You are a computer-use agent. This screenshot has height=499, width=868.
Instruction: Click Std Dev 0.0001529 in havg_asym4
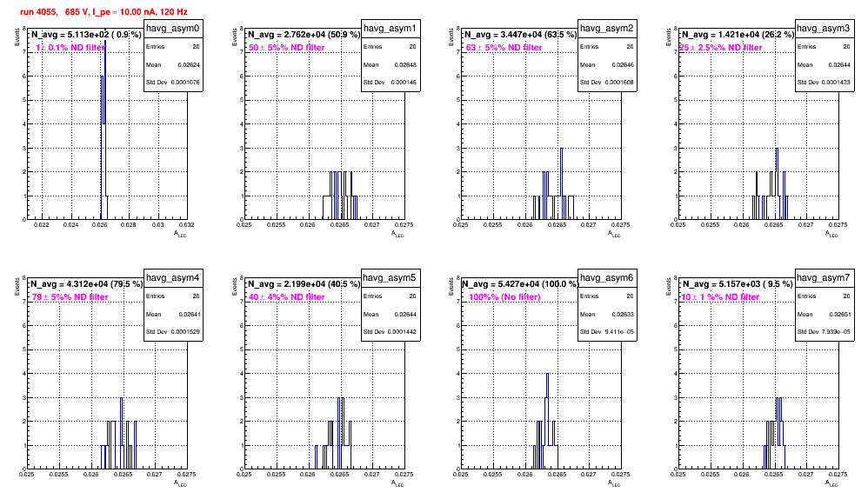(x=173, y=332)
